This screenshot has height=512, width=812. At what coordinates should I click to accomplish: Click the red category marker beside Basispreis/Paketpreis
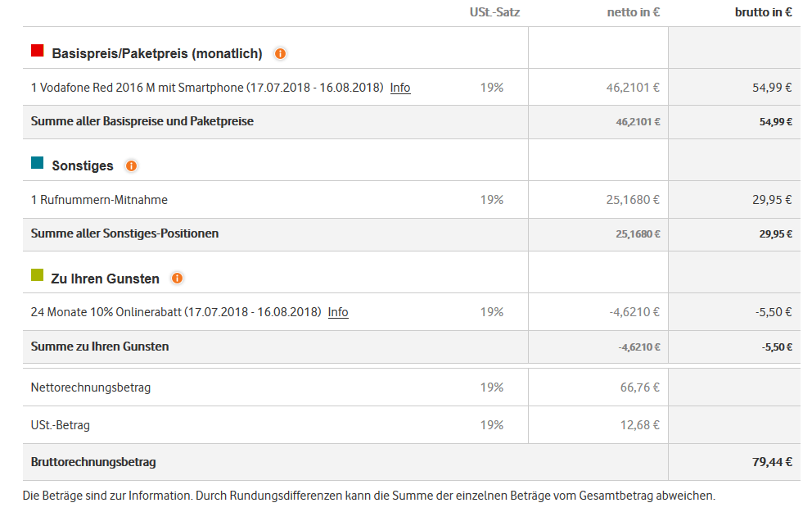(x=36, y=50)
